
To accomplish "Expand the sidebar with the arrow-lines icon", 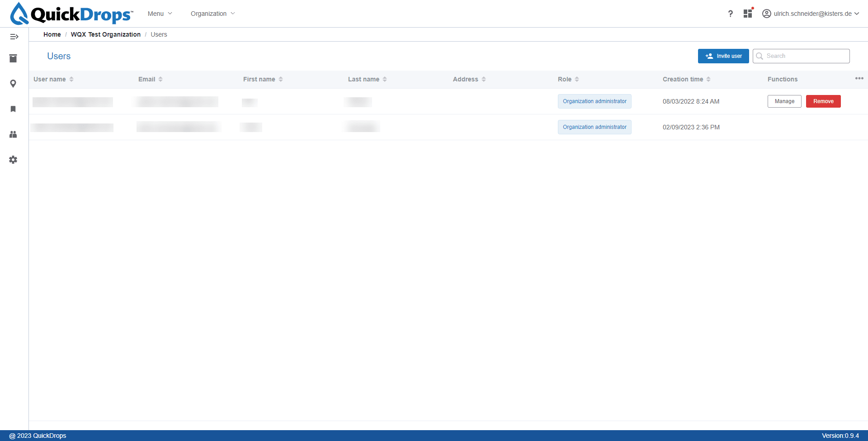I will pos(14,37).
